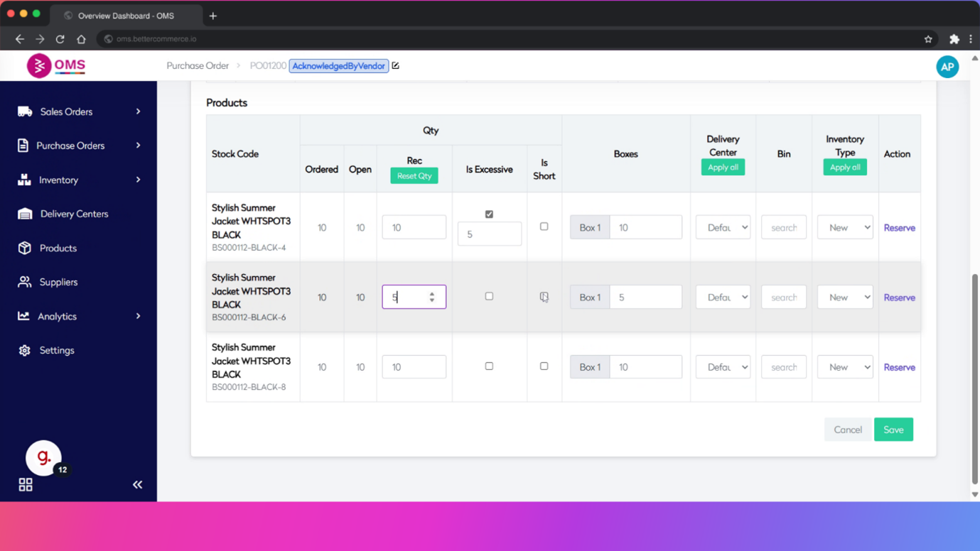The image size is (980, 551).
Task: Tick Is Short for BS000112-BLACK-4
Action: [544, 227]
